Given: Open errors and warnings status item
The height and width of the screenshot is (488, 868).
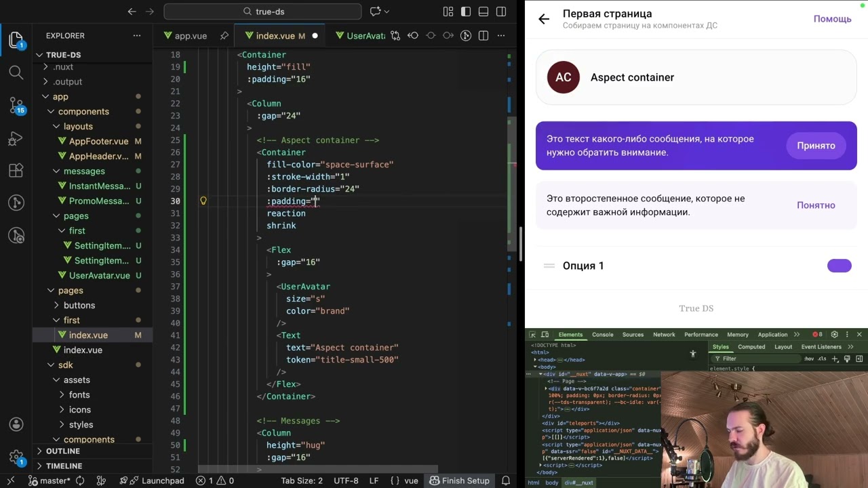Looking at the screenshot, I should click(214, 481).
